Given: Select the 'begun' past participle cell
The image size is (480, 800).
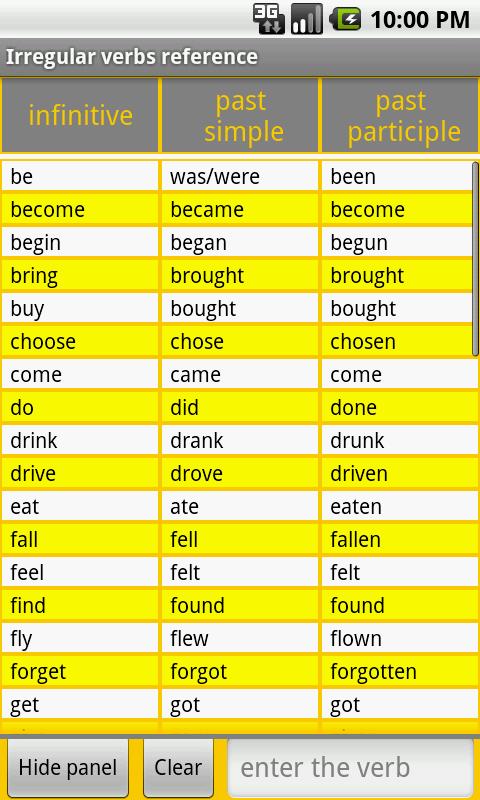Looking at the screenshot, I should point(397,242).
